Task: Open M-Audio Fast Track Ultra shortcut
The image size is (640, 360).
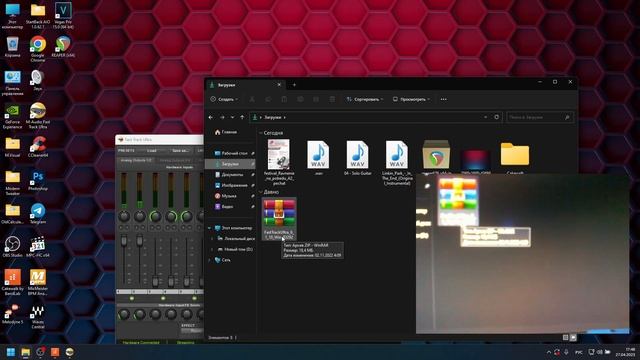Action: tap(38, 116)
